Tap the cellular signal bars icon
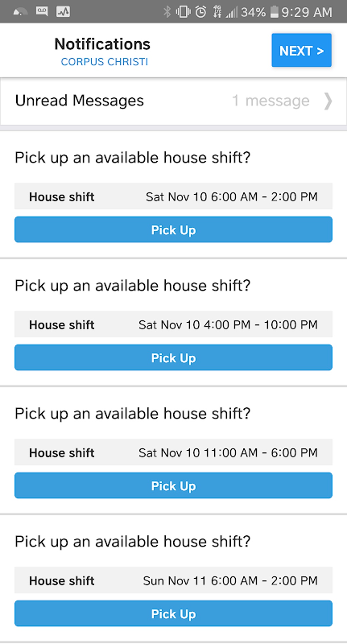Screen dimensions: 347x644 point(232,13)
